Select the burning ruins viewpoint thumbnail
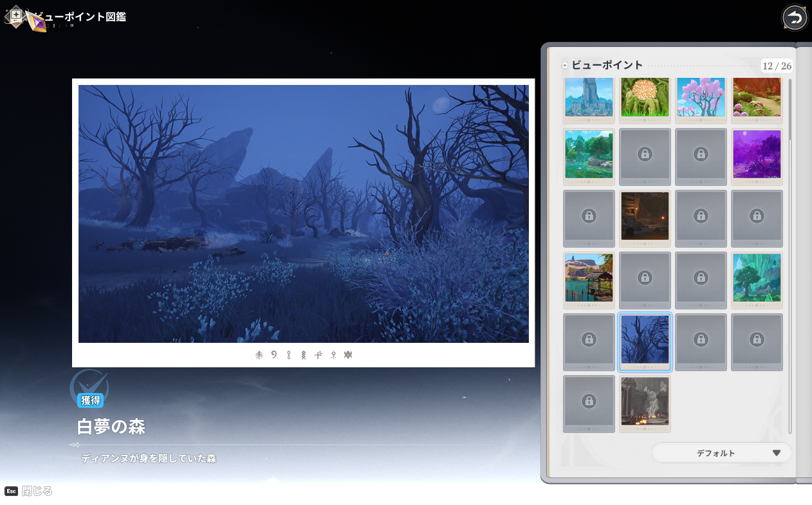Screen dimensions: 812x505 [x=645, y=401]
